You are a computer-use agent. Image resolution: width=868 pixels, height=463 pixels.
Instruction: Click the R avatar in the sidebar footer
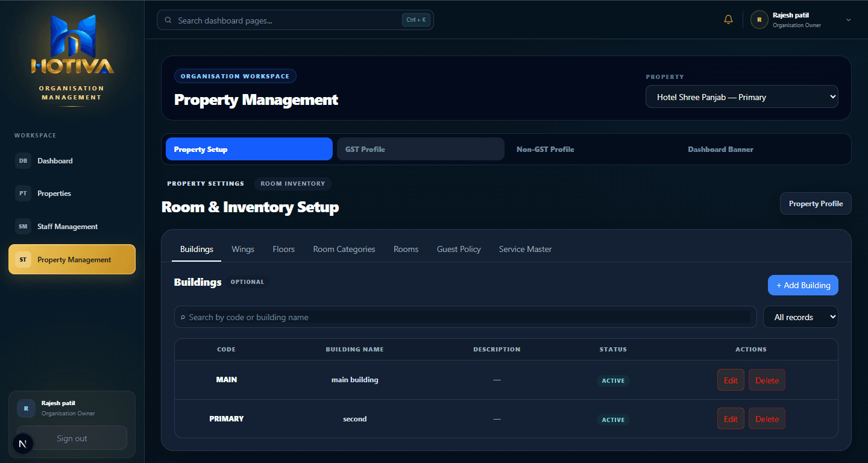point(26,408)
